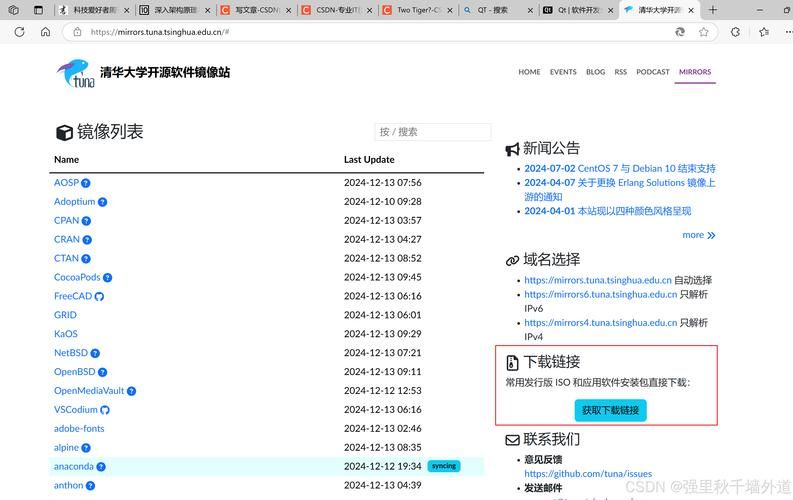
Task: Open the AOSP mirror link
Action: point(66,183)
